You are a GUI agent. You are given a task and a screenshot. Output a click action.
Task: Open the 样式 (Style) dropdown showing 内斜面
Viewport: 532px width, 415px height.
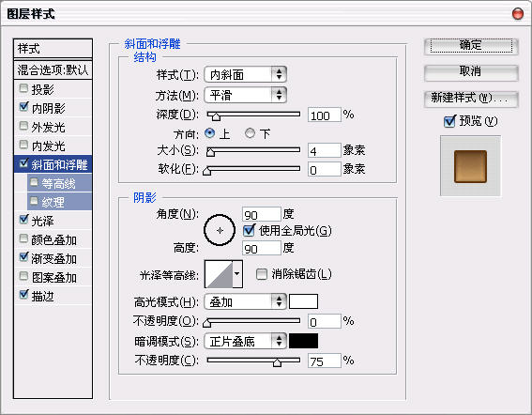click(245, 74)
